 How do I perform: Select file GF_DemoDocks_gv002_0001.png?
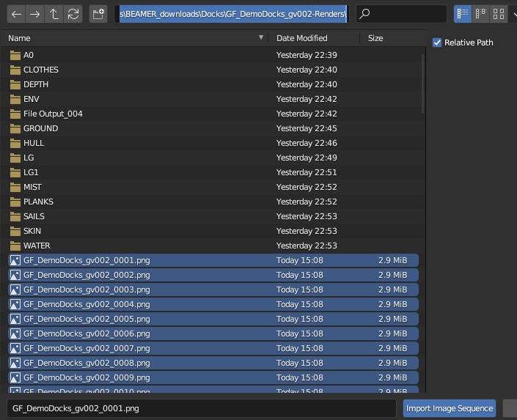tap(213, 260)
